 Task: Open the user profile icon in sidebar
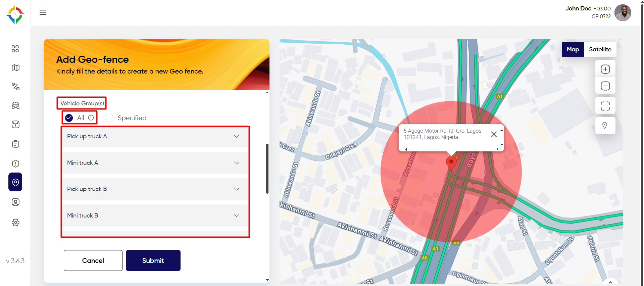[15, 202]
